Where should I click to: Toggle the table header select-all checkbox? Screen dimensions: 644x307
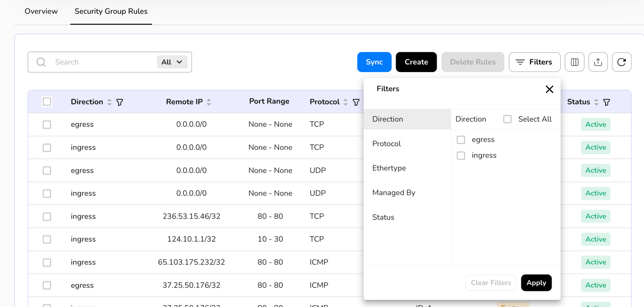point(47,101)
